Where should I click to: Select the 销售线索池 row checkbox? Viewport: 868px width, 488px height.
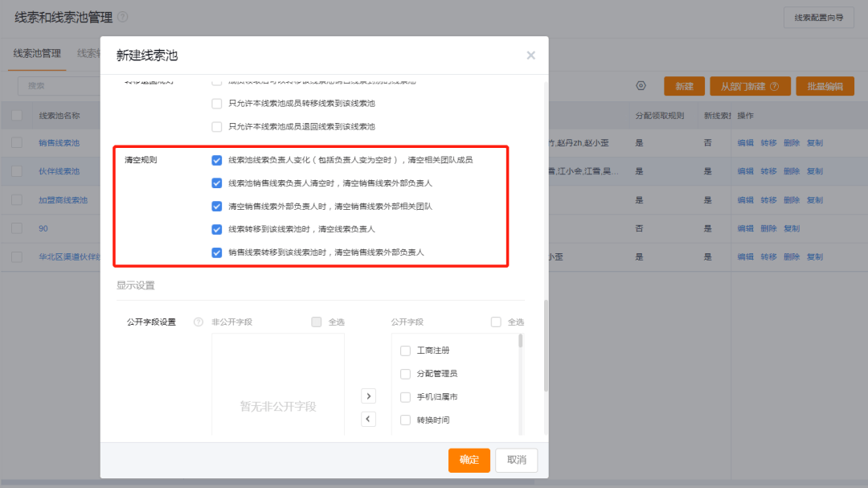point(17,143)
